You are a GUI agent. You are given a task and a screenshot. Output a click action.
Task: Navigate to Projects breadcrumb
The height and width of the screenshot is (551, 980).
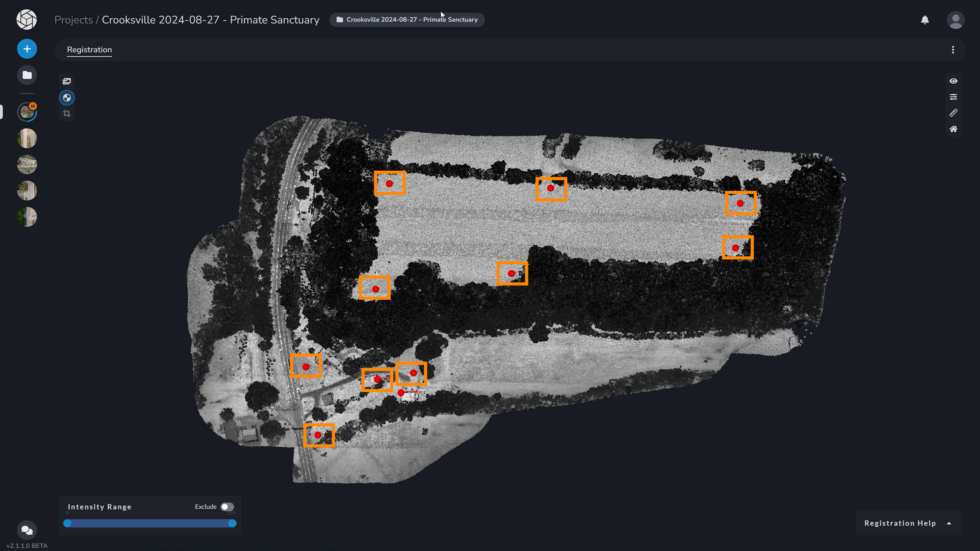tap(73, 20)
